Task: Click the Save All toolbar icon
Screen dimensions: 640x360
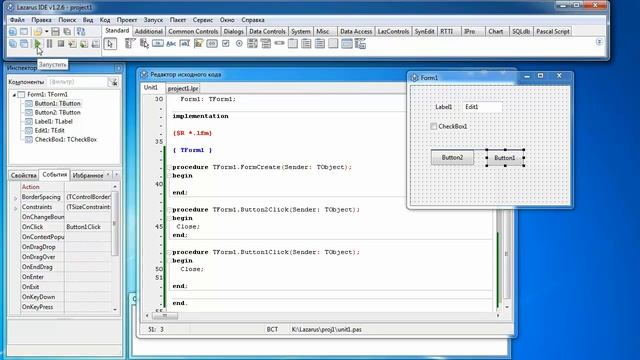Action: pos(67,31)
